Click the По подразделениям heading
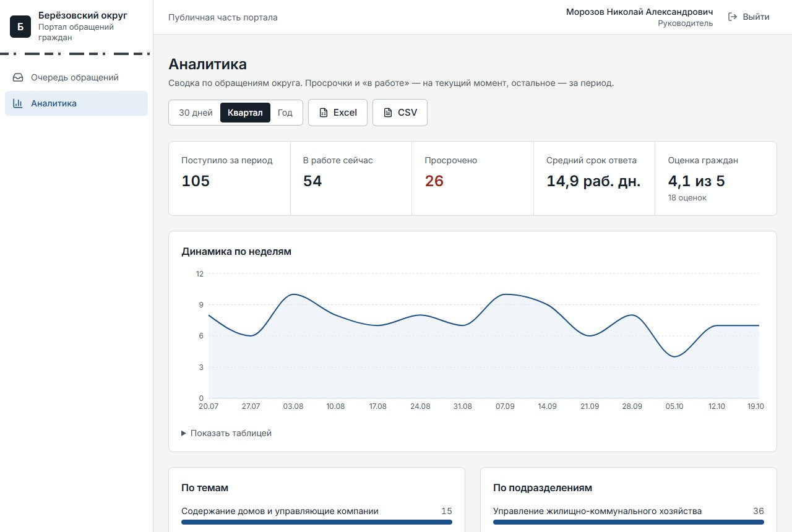 pyautogui.click(x=543, y=487)
